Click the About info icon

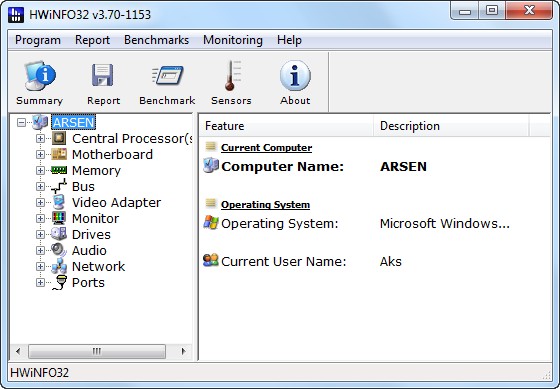[295, 75]
